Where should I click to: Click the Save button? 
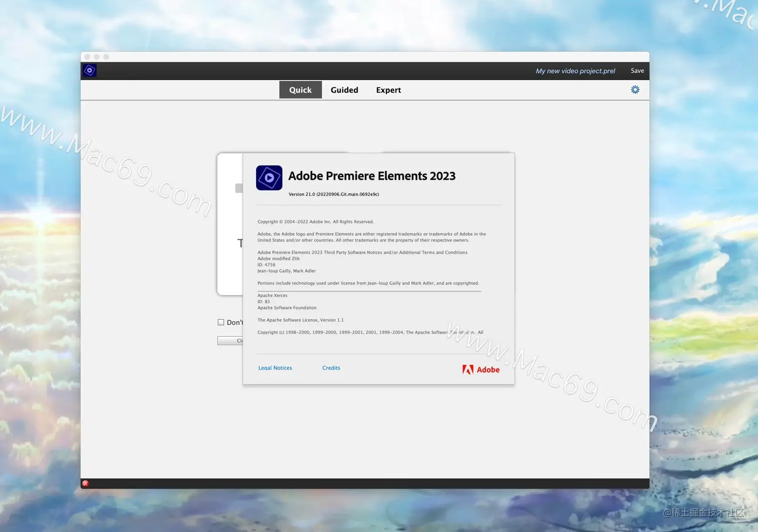[637, 71]
